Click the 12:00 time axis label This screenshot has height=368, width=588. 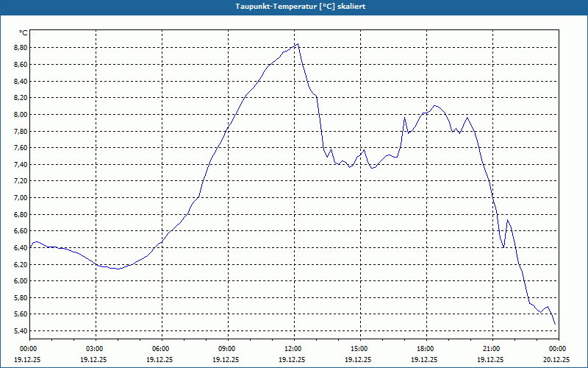tap(294, 349)
